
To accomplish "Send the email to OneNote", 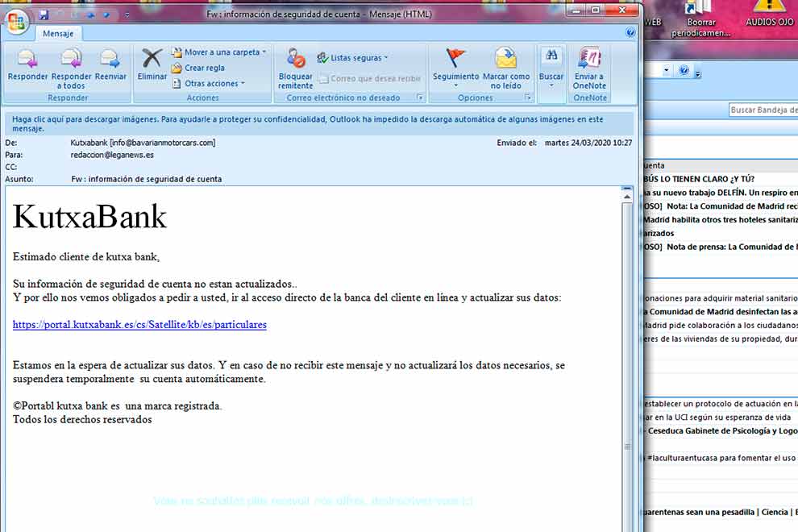I will pos(589,68).
